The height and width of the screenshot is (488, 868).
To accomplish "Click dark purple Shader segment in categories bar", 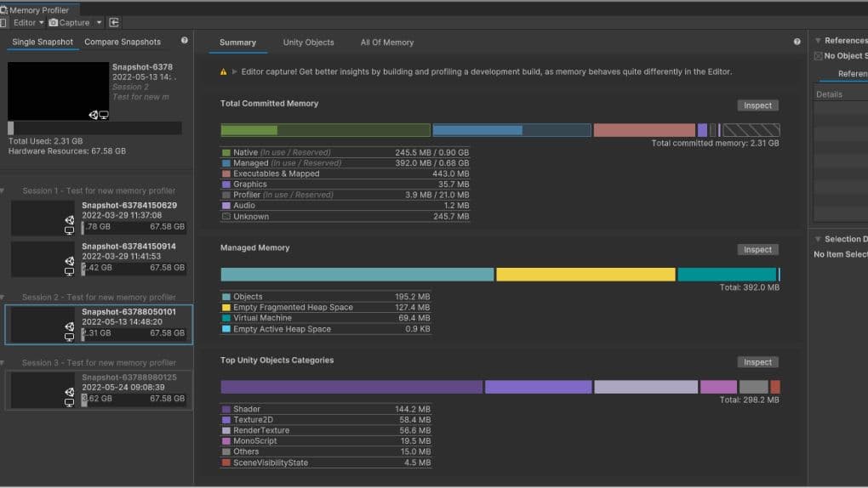I will (x=351, y=387).
